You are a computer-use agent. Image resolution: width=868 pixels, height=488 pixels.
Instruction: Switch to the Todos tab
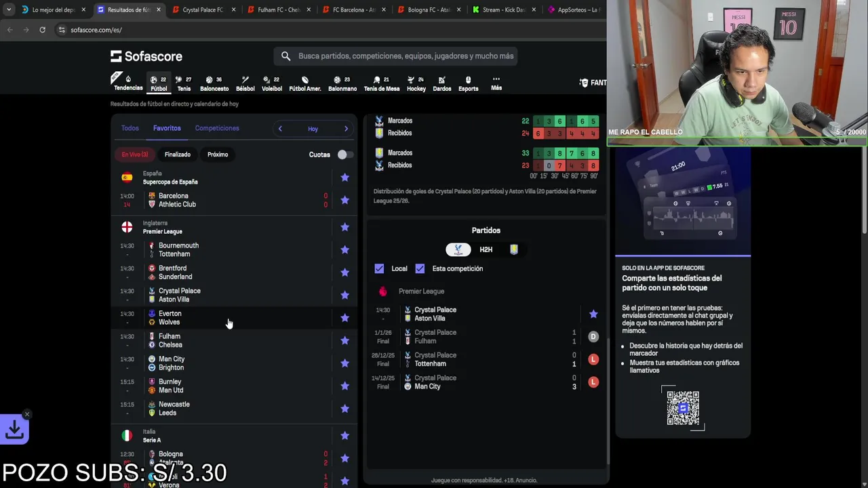[130, 128]
